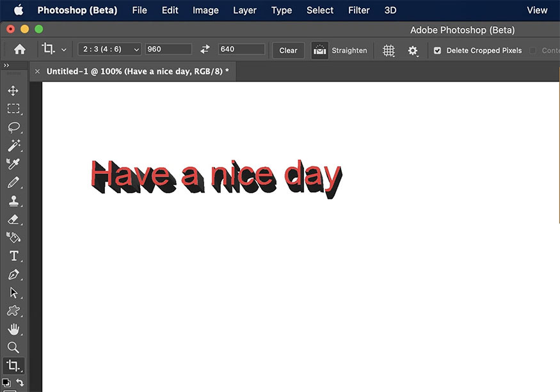Image resolution: width=560 pixels, height=392 pixels.
Task: Activate the Hand tool
Action: tap(13, 329)
